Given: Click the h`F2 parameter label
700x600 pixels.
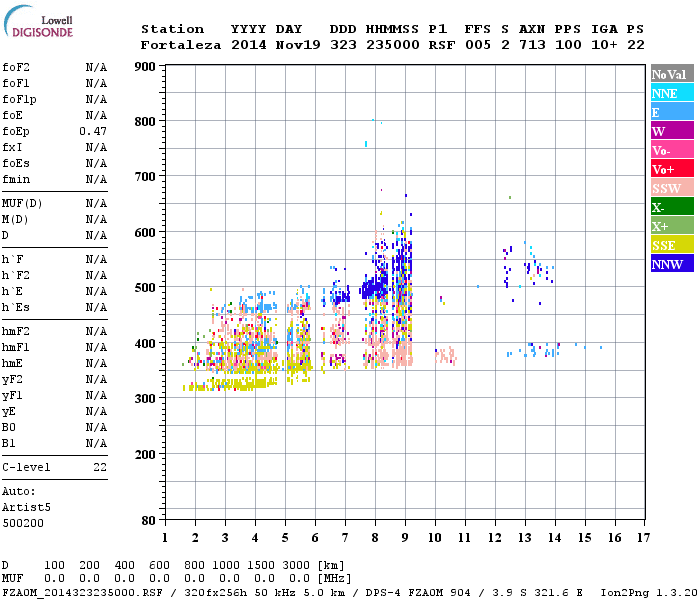Looking at the screenshot, I should [16, 275].
